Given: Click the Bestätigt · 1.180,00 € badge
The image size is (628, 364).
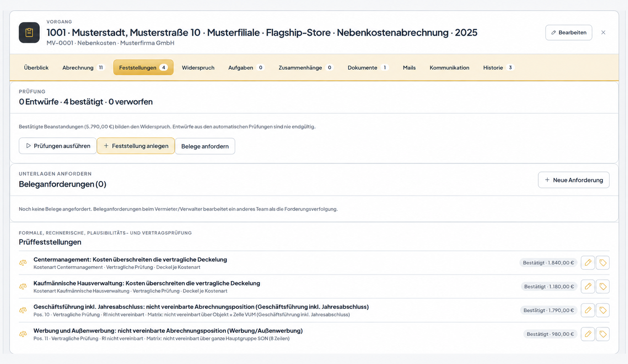Looking at the screenshot, I should coord(549,287).
